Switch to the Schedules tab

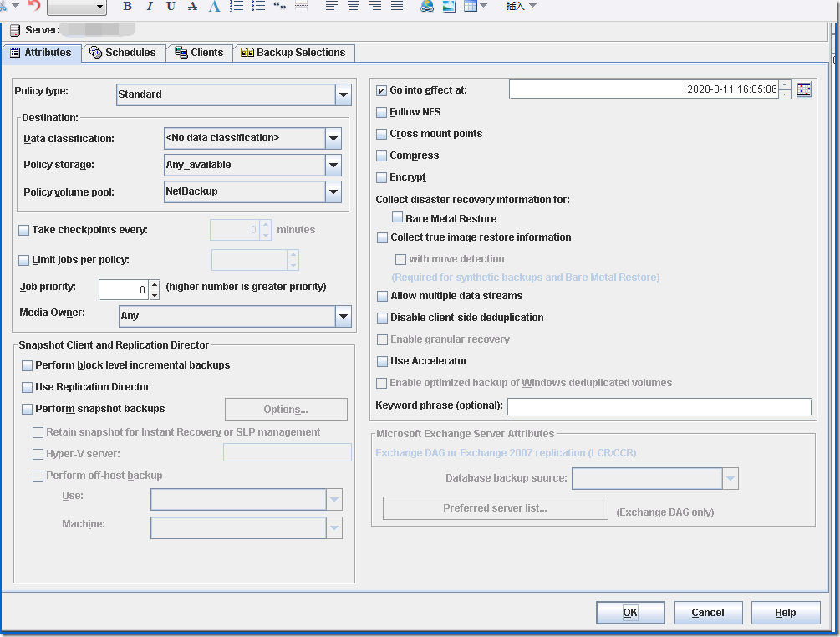[x=123, y=53]
